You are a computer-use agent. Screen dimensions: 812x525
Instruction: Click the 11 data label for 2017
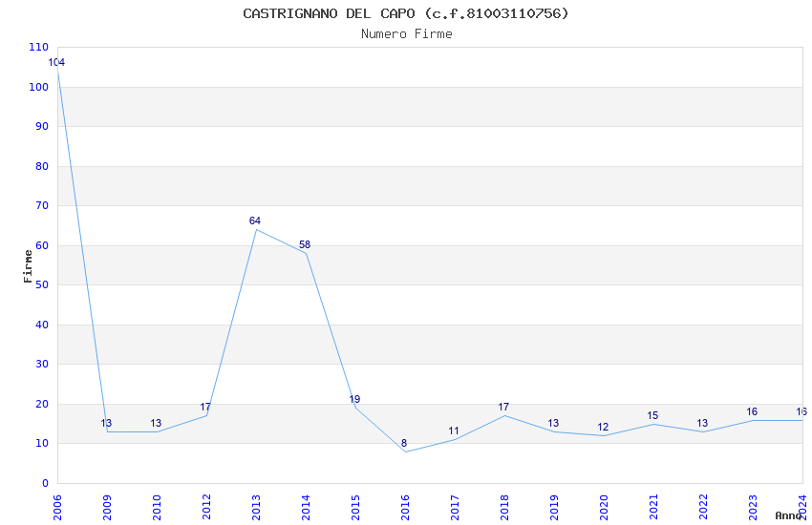pyautogui.click(x=454, y=430)
